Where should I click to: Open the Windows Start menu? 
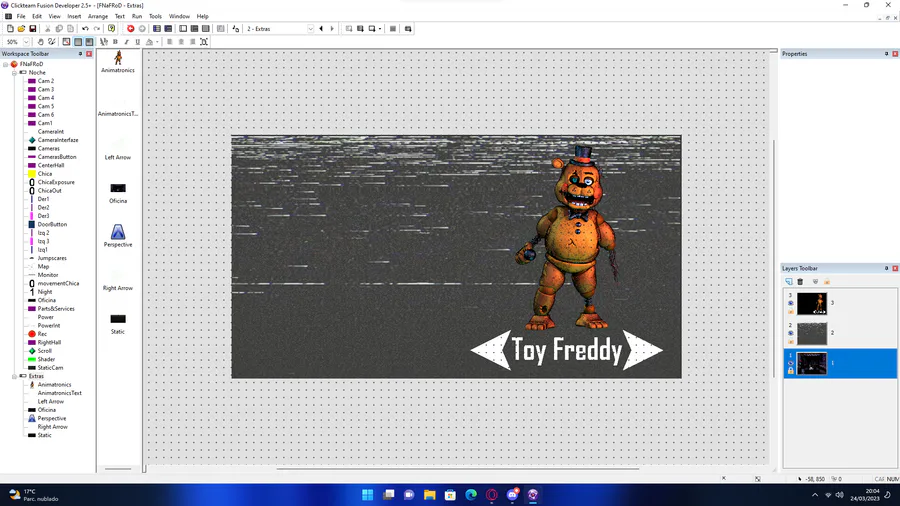[x=367, y=495]
